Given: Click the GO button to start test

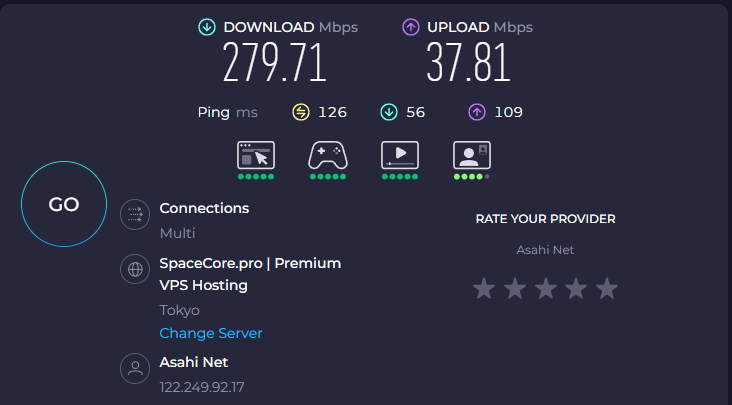Looking at the screenshot, I should 64,204.
